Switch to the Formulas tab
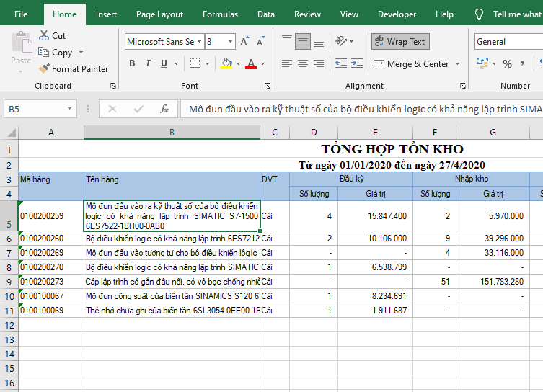543x392 pixels. click(220, 14)
